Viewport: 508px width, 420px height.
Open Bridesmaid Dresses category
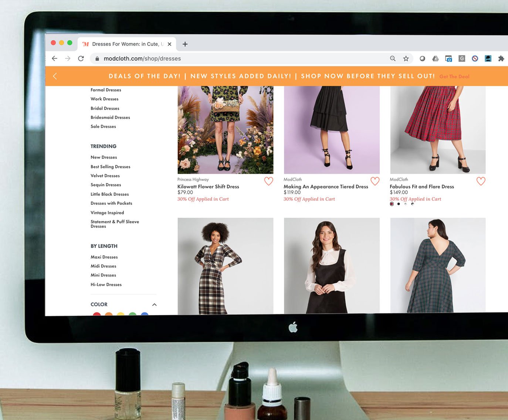(x=110, y=118)
